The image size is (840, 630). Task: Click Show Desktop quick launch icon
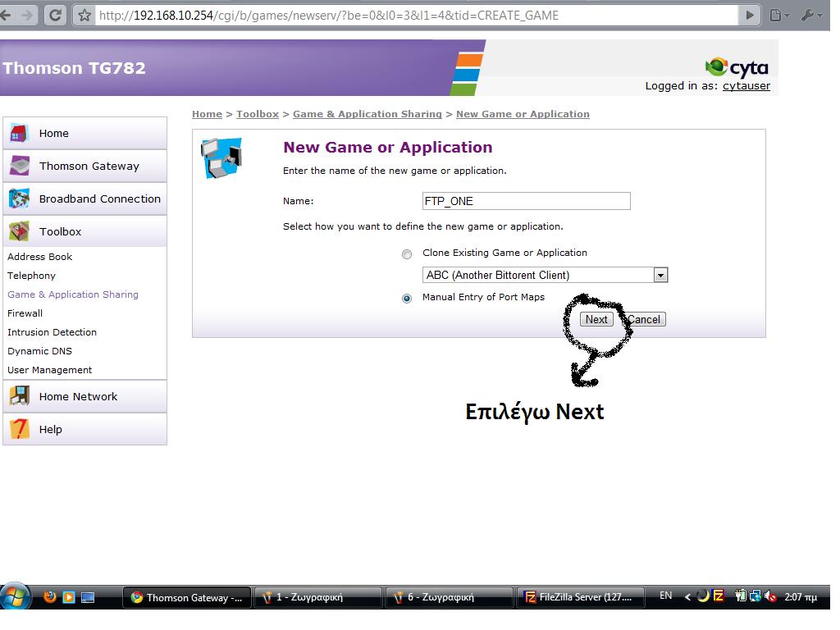(88, 597)
